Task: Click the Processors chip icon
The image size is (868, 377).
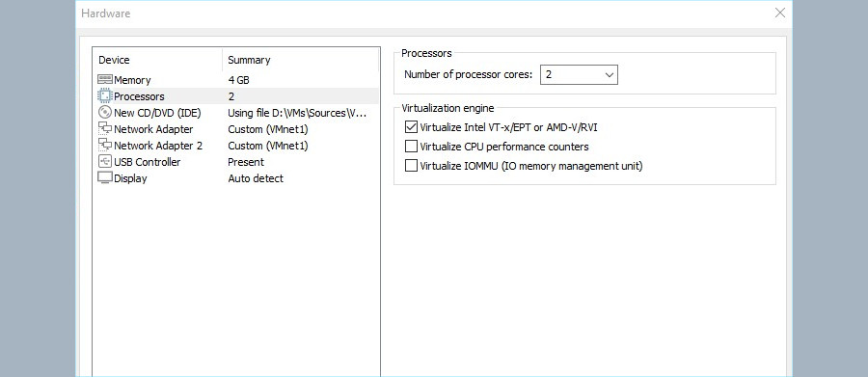Action: click(x=104, y=96)
